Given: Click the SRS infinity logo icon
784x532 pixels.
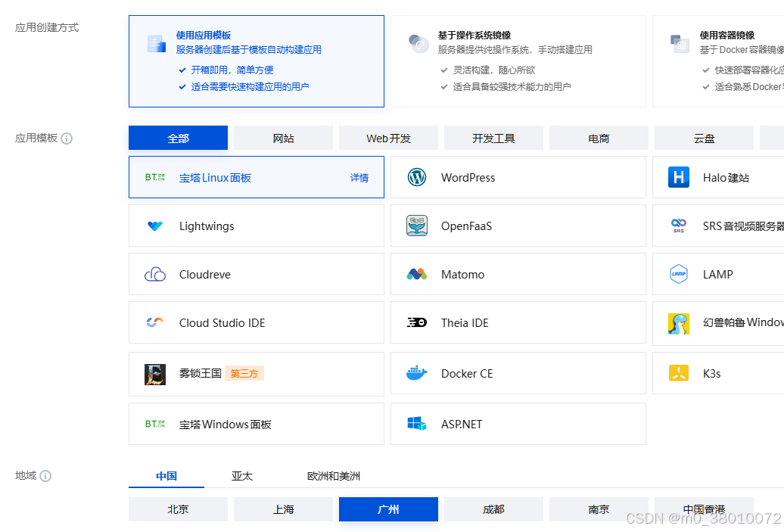Looking at the screenshot, I should pos(679,226).
